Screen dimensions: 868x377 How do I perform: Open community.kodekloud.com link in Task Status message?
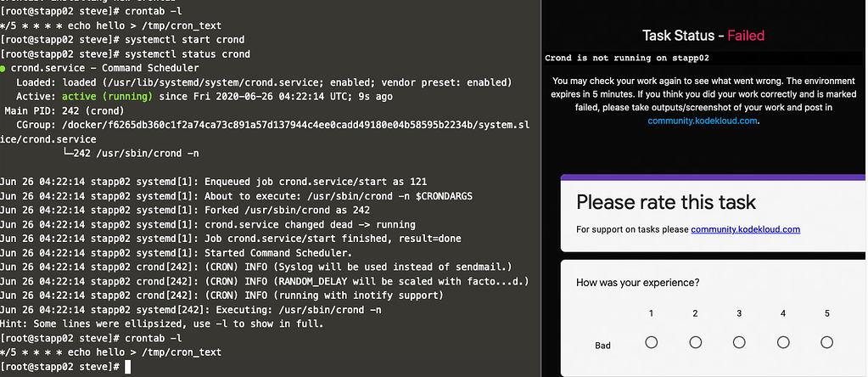pyautogui.click(x=701, y=121)
